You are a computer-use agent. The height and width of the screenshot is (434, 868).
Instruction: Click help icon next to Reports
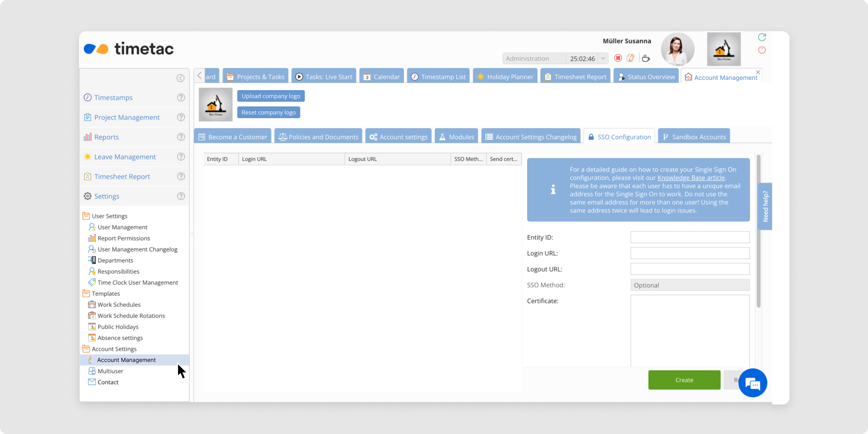tap(181, 137)
